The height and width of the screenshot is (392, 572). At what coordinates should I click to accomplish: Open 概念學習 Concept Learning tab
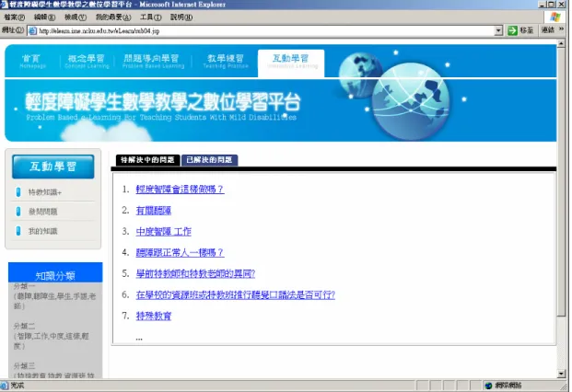pyautogui.click(x=87, y=61)
